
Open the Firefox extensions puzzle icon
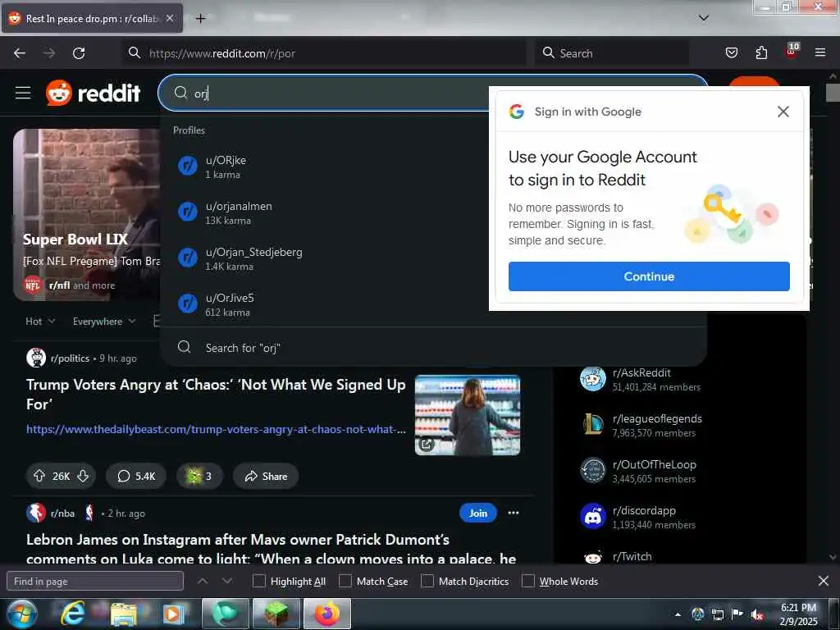(x=761, y=53)
